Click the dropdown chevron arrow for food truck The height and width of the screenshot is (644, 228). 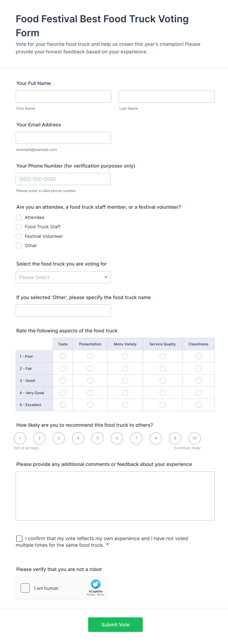(x=106, y=277)
